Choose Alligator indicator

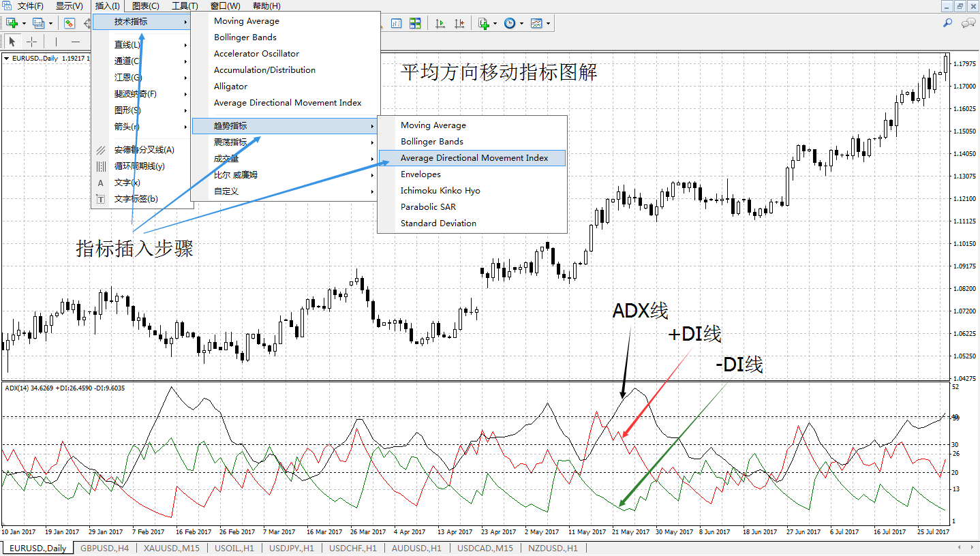click(x=286, y=87)
